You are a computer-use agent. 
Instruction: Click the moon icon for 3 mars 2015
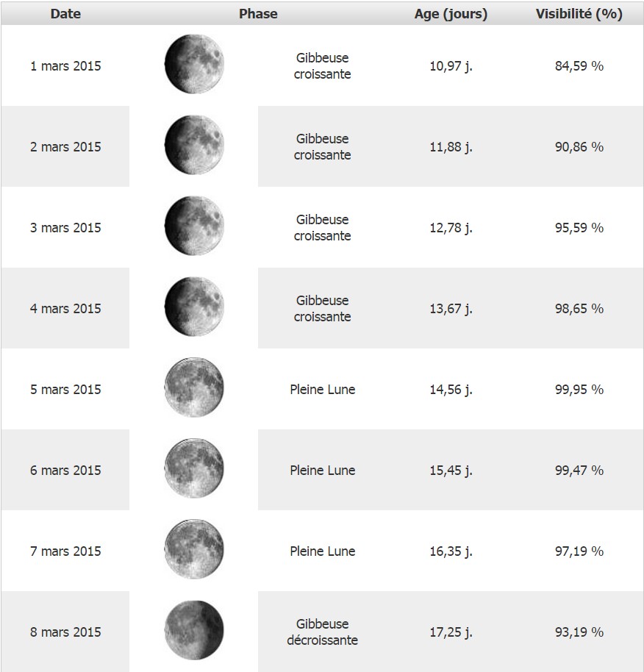point(194,227)
